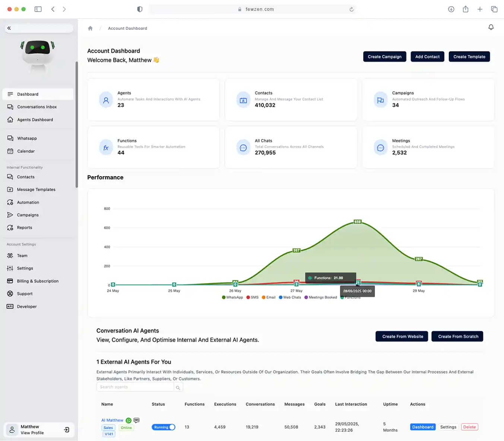Toggle Web Chats series in chart legend
Viewport: 504px width, 441px height.
coord(290,297)
